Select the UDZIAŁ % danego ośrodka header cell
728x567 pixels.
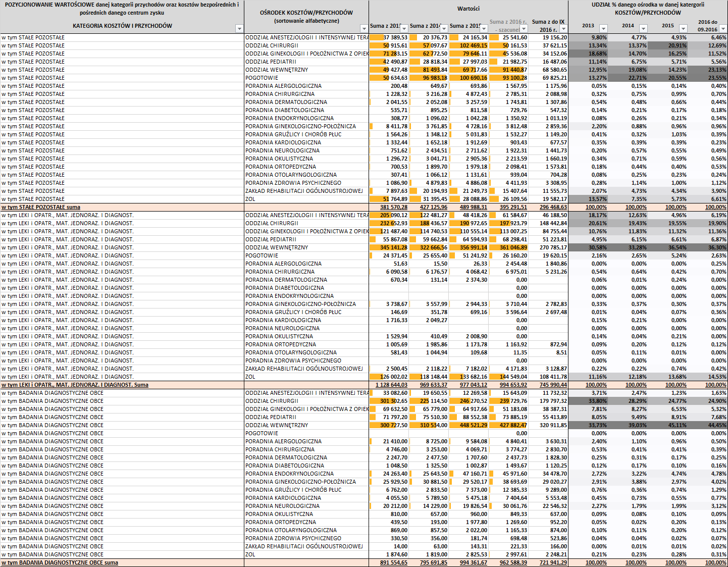pos(648,9)
